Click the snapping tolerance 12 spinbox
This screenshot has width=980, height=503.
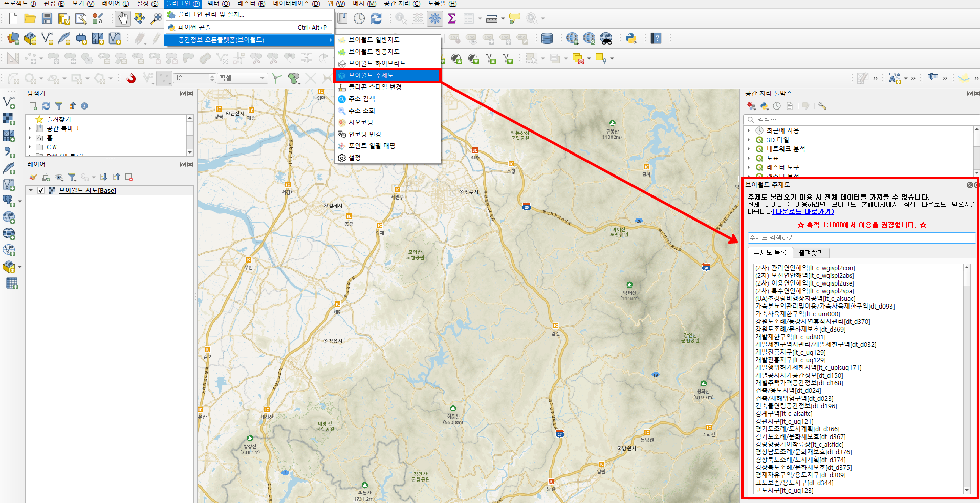click(194, 78)
